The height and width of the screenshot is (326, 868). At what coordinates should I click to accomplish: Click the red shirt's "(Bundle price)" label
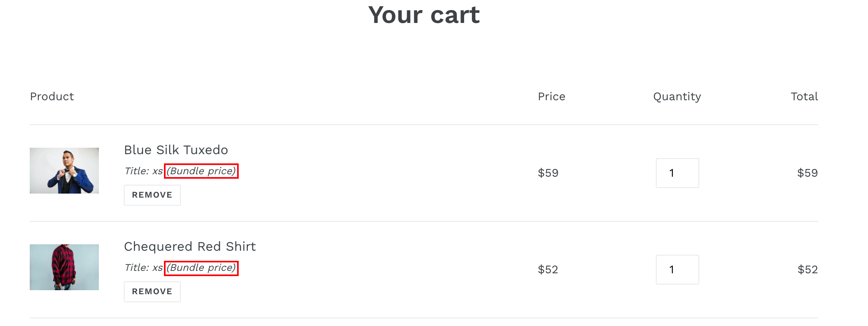point(201,268)
